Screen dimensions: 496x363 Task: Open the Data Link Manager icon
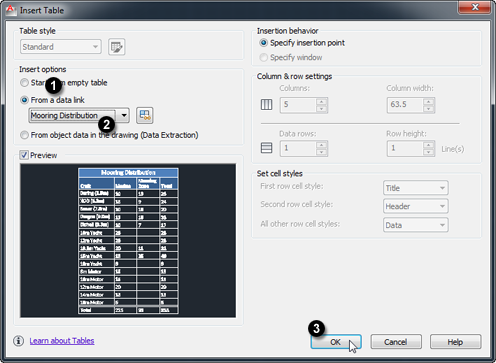point(145,115)
